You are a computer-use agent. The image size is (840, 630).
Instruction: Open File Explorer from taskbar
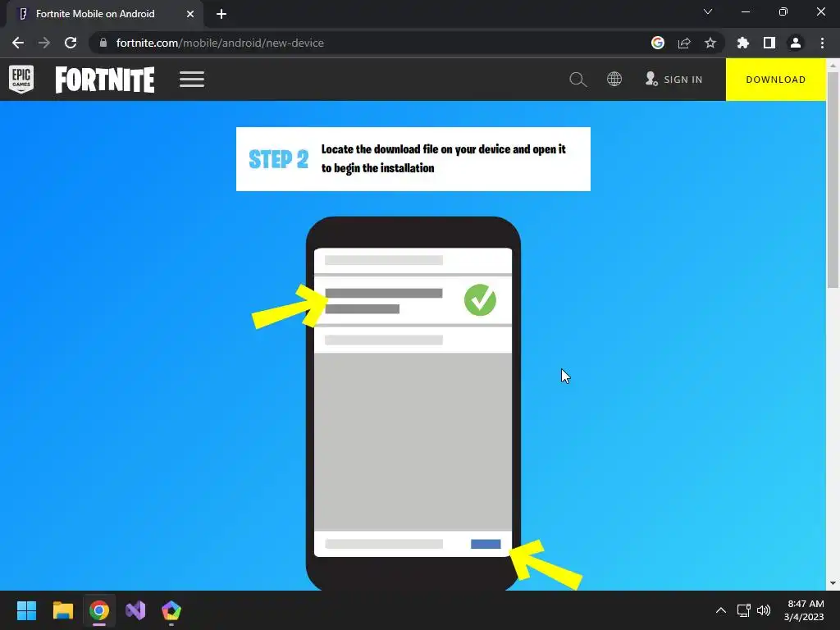click(x=62, y=610)
